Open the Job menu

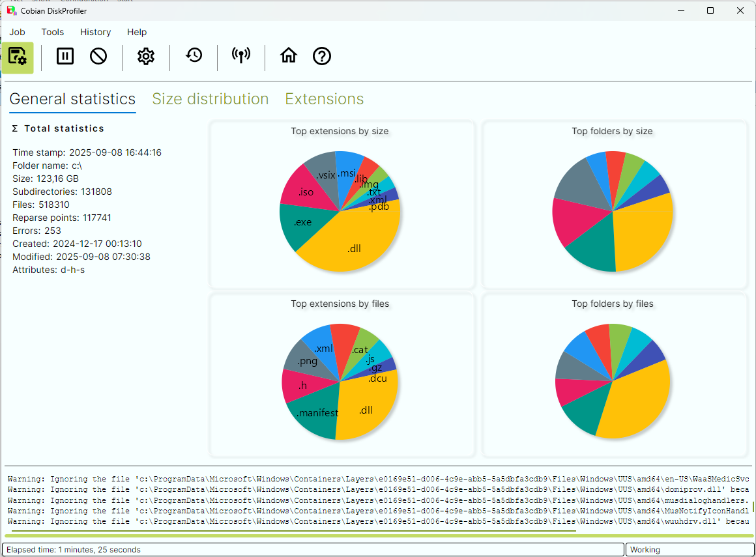tap(18, 32)
